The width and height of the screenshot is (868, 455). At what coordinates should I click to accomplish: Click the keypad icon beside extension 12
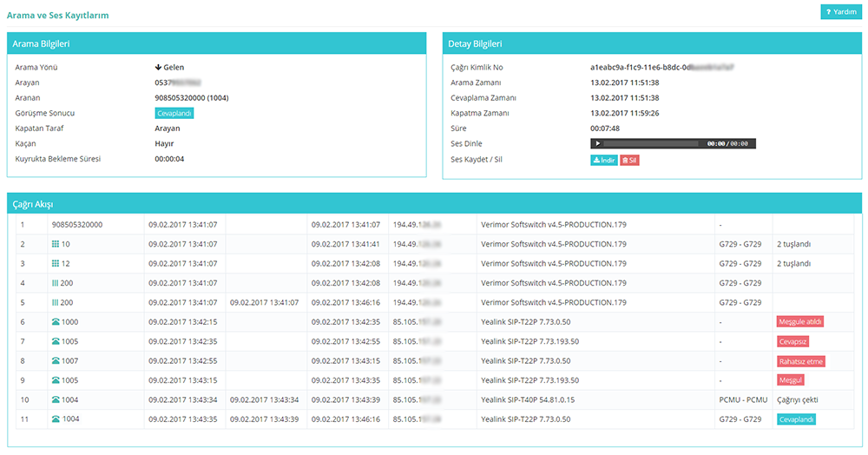[56, 263]
